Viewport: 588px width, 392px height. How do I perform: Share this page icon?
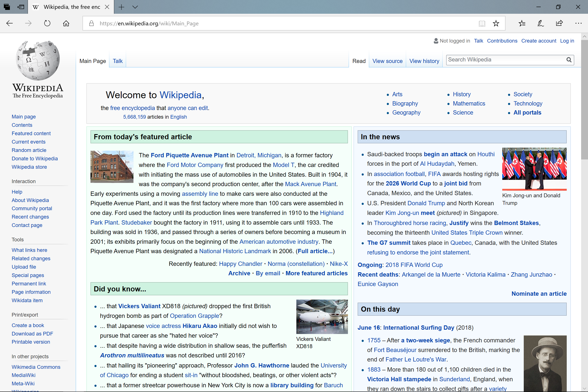559,23
